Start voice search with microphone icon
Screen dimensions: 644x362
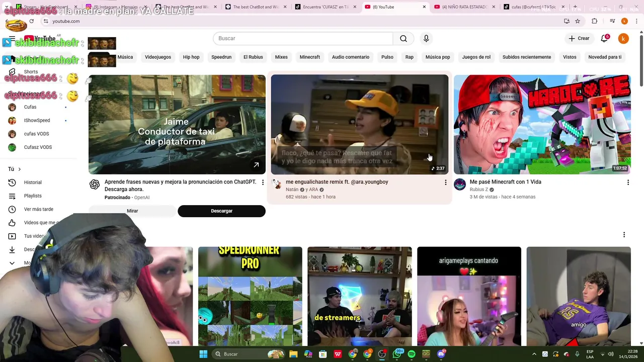(426, 39)
